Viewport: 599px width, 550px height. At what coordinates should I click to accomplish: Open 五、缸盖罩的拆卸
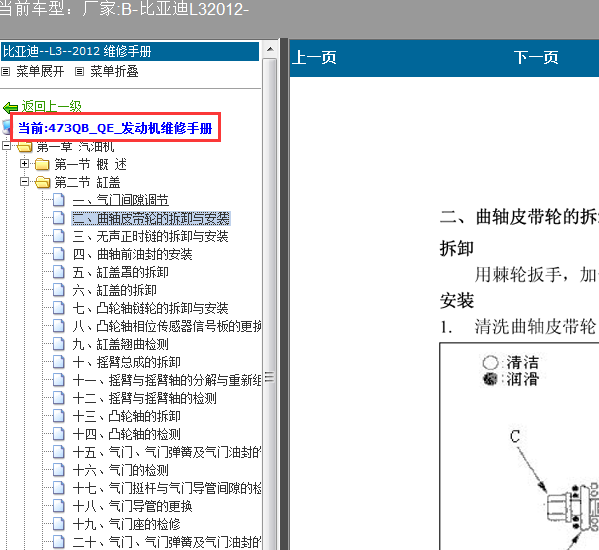[121, 272]
